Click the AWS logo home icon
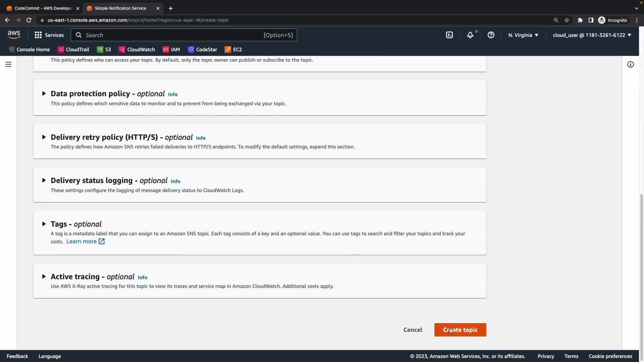 point(14,35)
